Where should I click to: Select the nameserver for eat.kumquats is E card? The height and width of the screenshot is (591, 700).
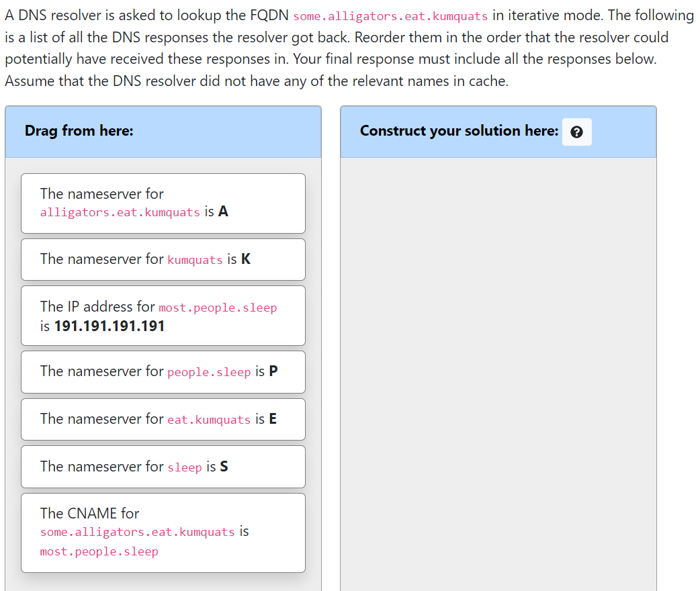[163, 419]
